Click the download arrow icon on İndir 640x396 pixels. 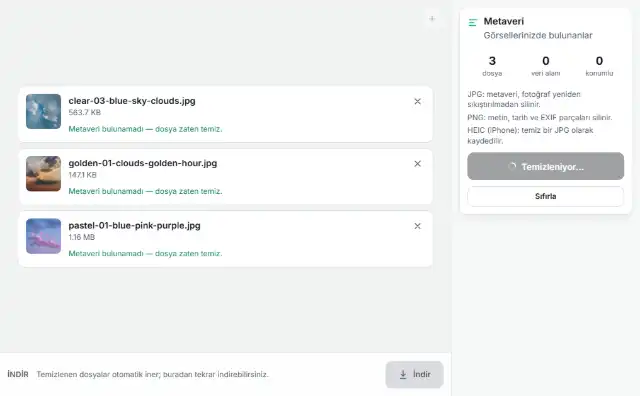(x=403, y=374)
